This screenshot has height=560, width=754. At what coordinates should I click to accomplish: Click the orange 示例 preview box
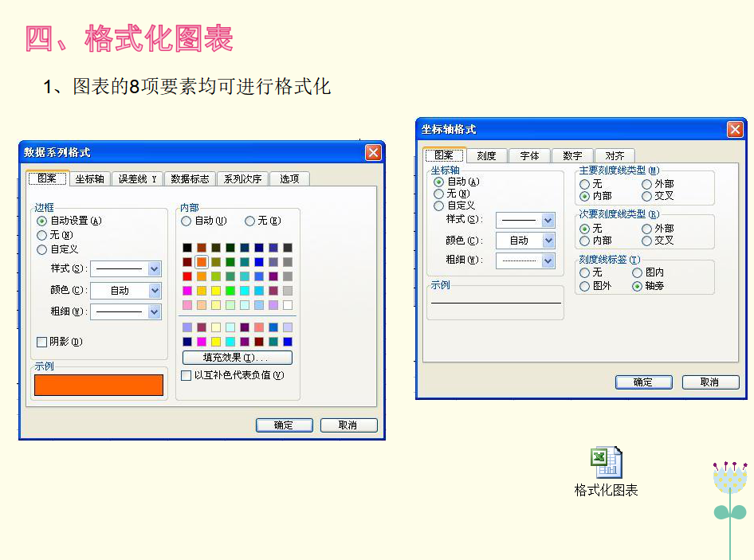pyautogui.click(x=99, y=385)
